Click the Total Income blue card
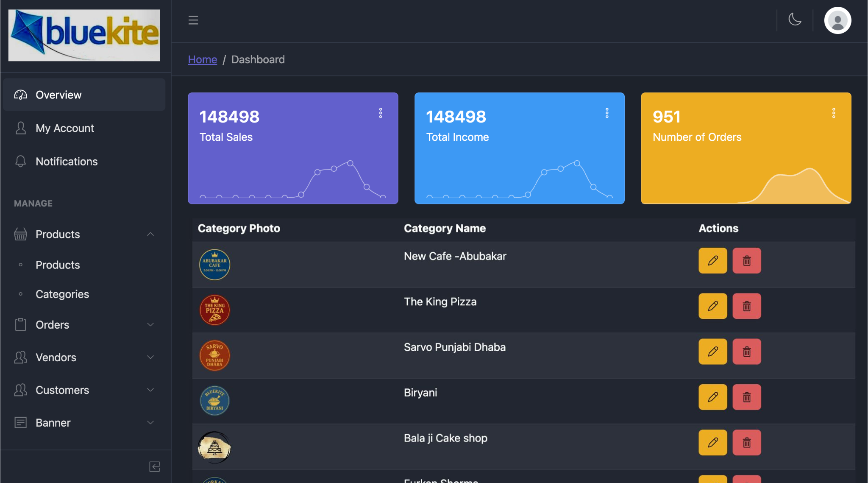This screenshot has height=483, width=868. pos(519,148)
